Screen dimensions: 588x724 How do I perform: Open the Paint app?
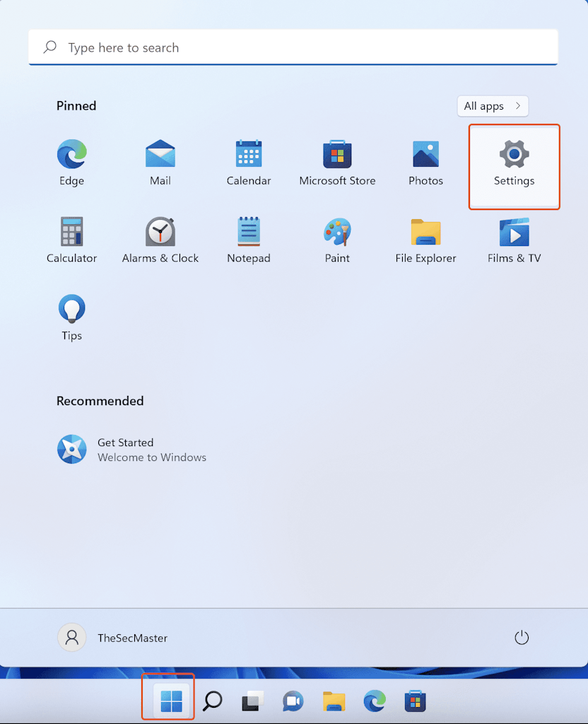[337, 240]
